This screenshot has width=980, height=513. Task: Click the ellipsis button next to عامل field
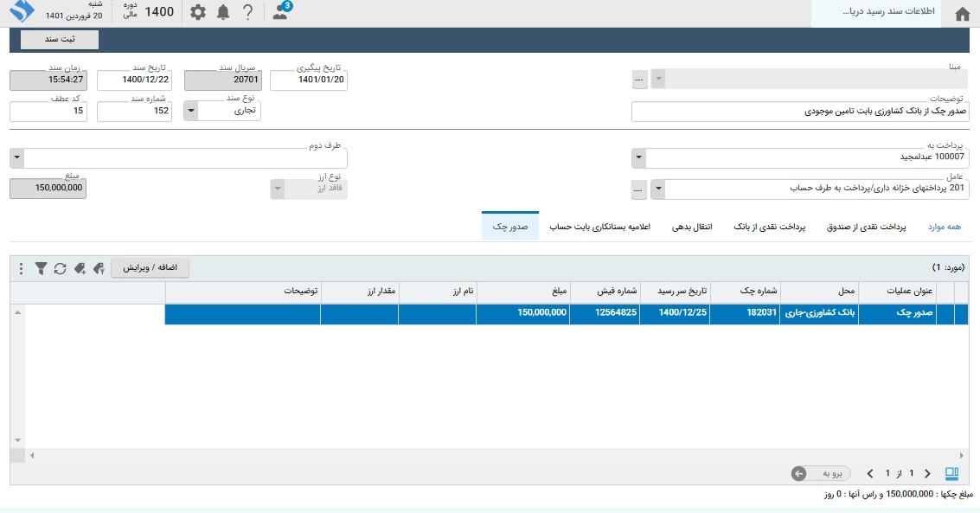[x=639, y=189]
